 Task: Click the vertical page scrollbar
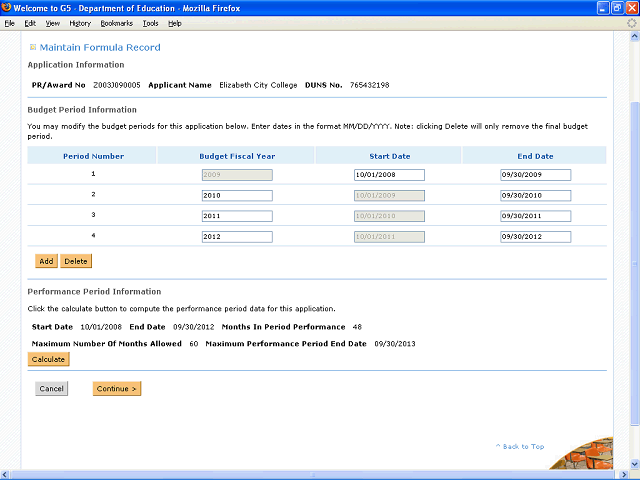point(633,250)
